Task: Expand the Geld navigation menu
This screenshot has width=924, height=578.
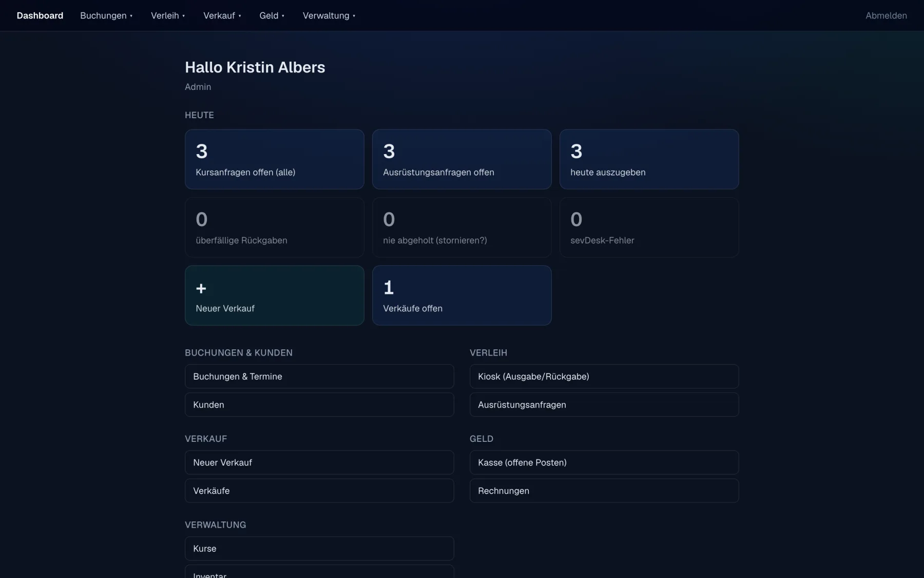Action: [272, 15]
